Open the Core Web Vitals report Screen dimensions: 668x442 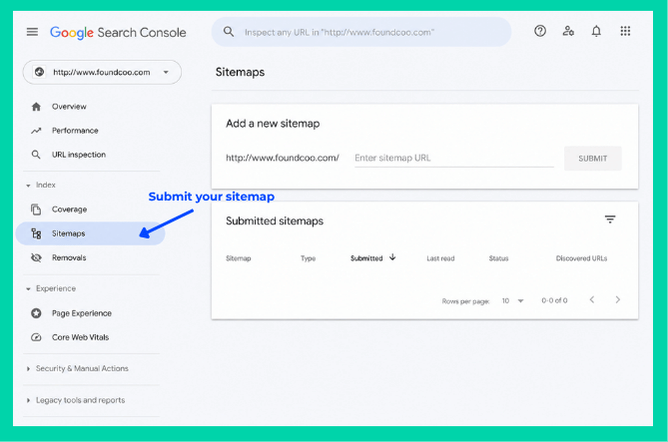(81, 337)
